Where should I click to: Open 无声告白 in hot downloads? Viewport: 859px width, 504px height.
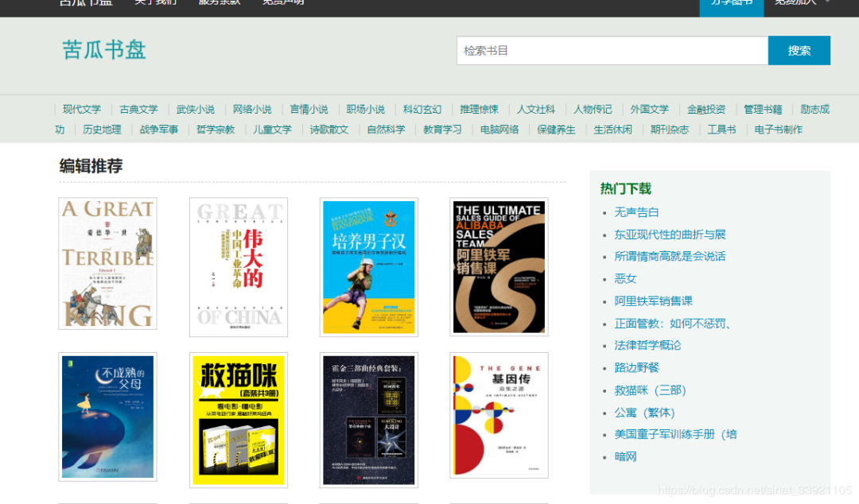coord(636,212)
